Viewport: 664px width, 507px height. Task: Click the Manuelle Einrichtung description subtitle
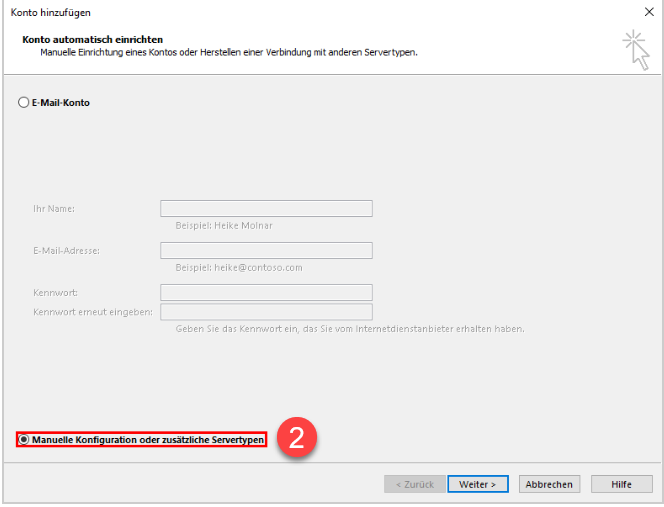[228, 51]
